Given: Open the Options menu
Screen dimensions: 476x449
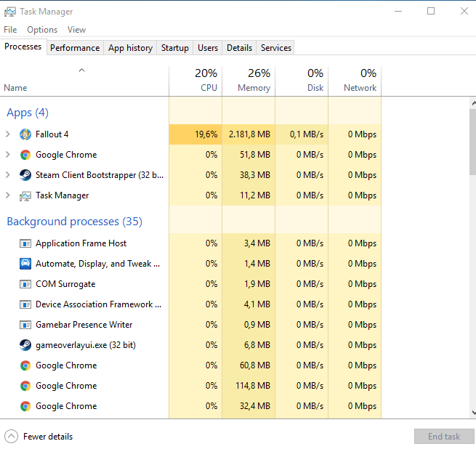Looking at the screenshot, I should (x=42, y=30).
